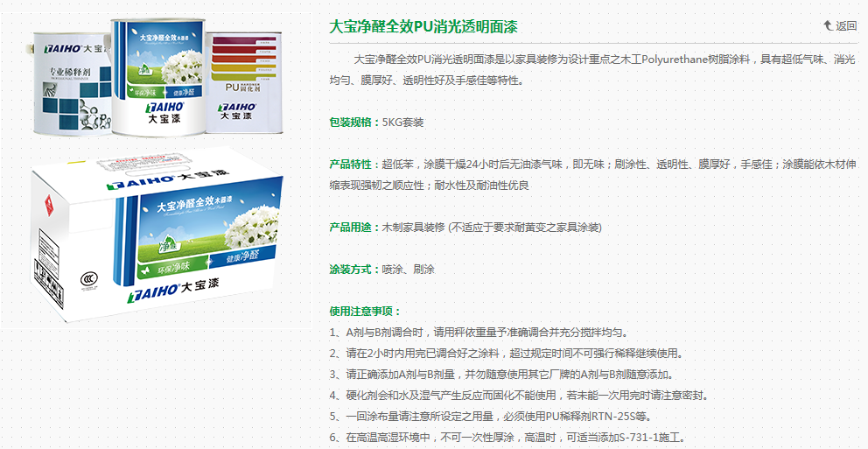Screen dimensions: 868x449
Task: Click note 1 about A剂与B剂调合时
Action: coord(479,333)
